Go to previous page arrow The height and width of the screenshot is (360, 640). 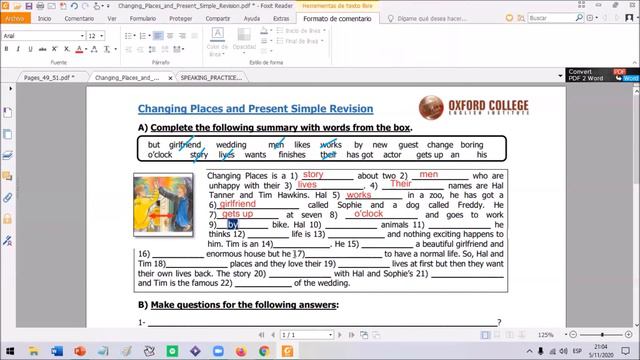click(x=273, y=335)
